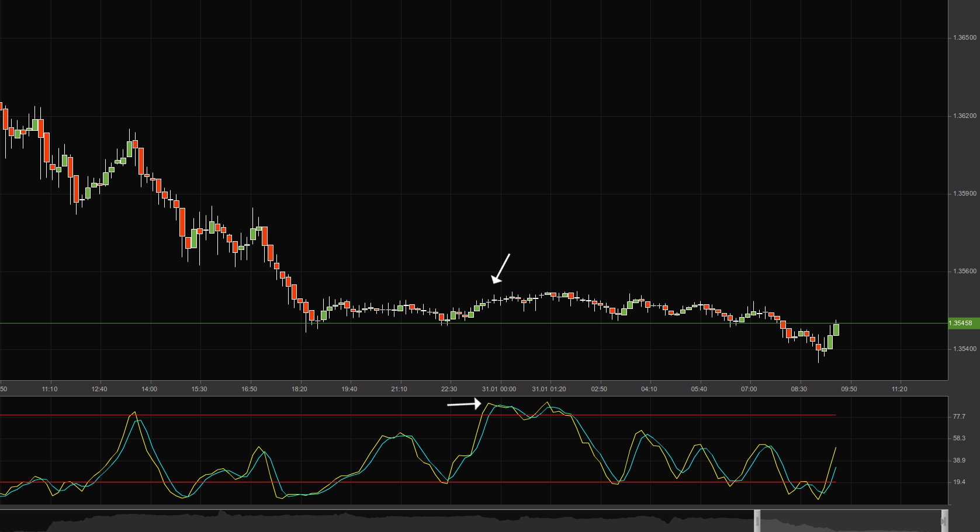Click the 08:30 time axis label
The image size is (980, 532).
(x=798, y=389)
